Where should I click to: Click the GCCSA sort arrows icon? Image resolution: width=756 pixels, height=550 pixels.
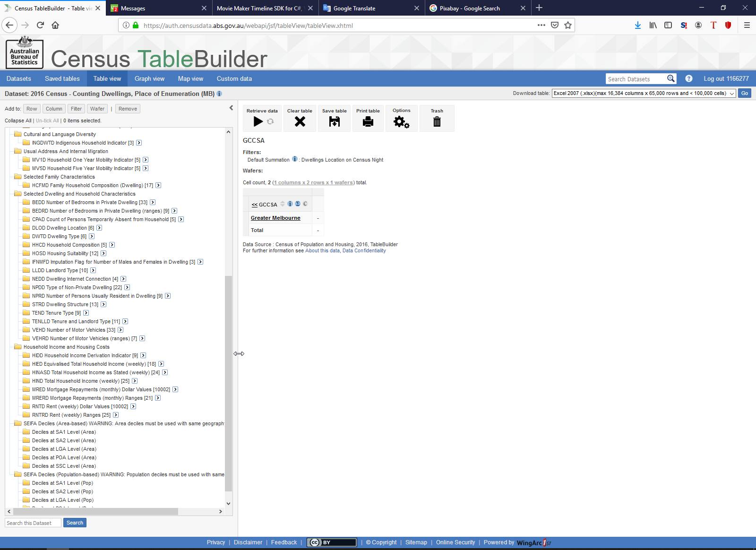283,204
